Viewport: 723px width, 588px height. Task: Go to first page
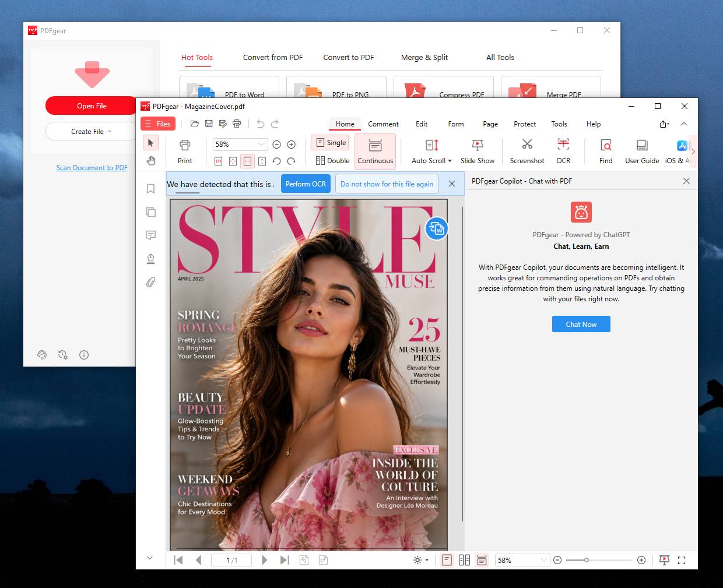(178, 560)
